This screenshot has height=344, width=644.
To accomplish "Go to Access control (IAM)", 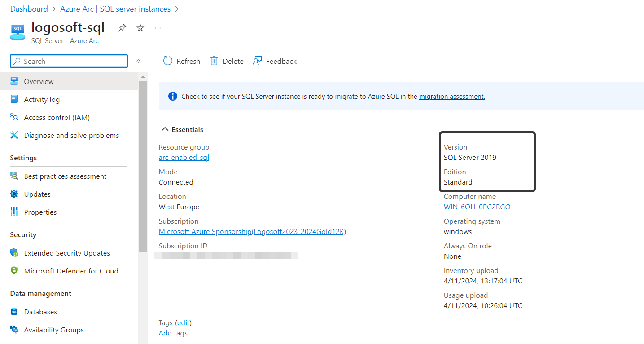I will [57, 117].
